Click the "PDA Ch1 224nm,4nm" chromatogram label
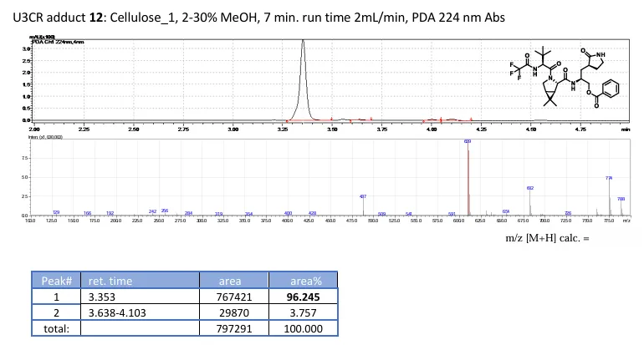Image resolution: width=644 pixels, height=345 pixels. [58, 42]
